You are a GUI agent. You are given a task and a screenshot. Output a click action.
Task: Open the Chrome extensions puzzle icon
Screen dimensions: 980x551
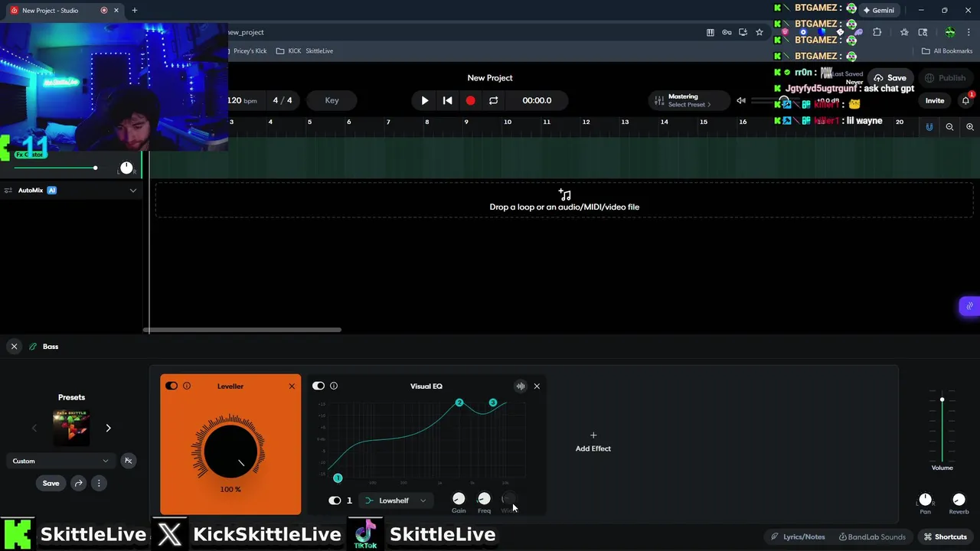point(877,32)
